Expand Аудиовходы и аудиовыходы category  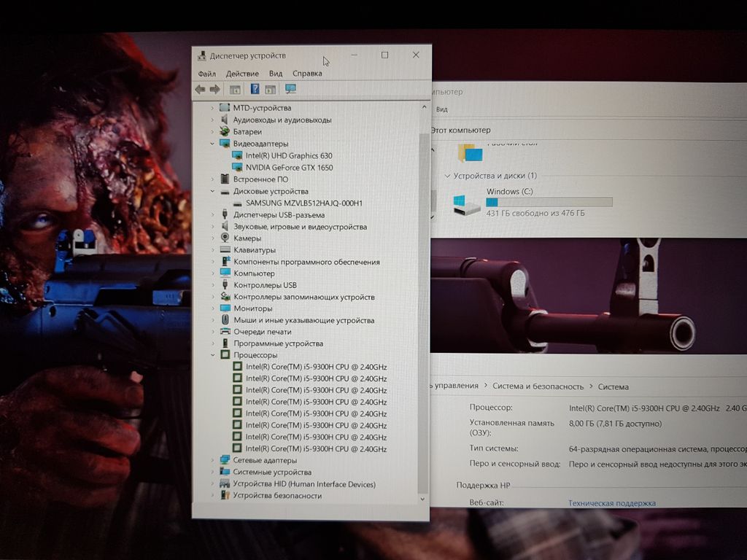(x=212, y=120)
